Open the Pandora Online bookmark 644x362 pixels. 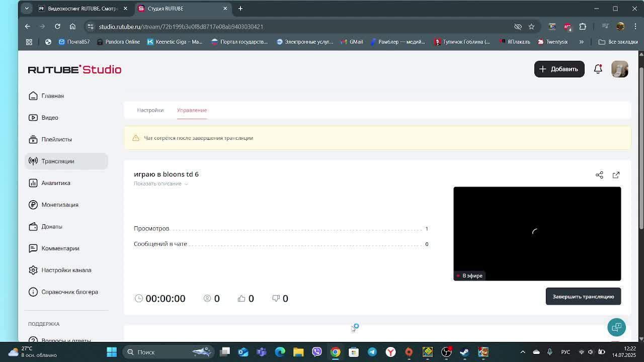click(x=119, y=42)
